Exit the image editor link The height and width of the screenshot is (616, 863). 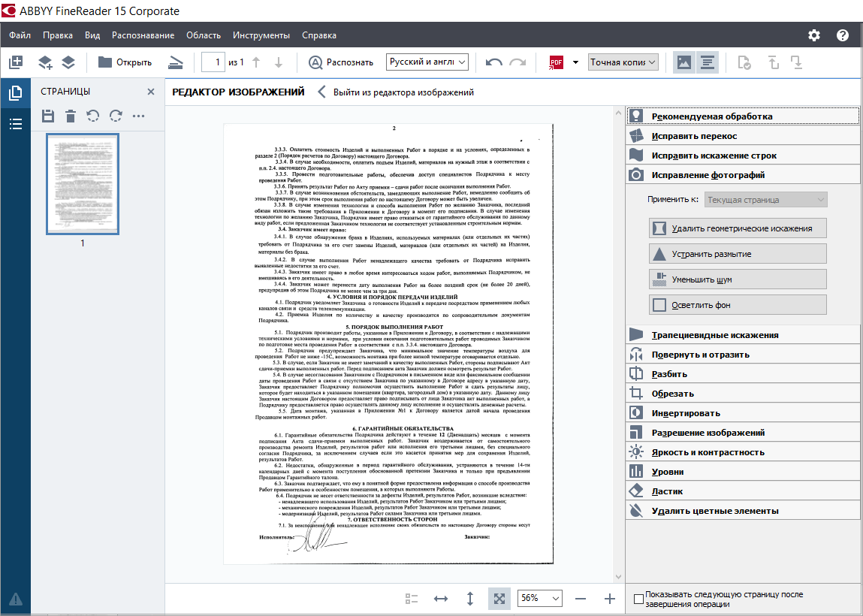pyautogui.click(x=397, y=92)
